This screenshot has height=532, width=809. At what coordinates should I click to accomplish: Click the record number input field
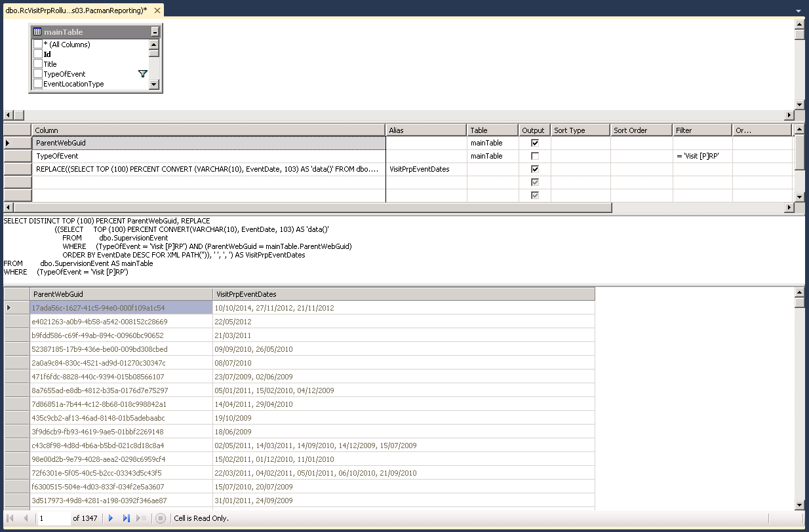click(52, 518)
